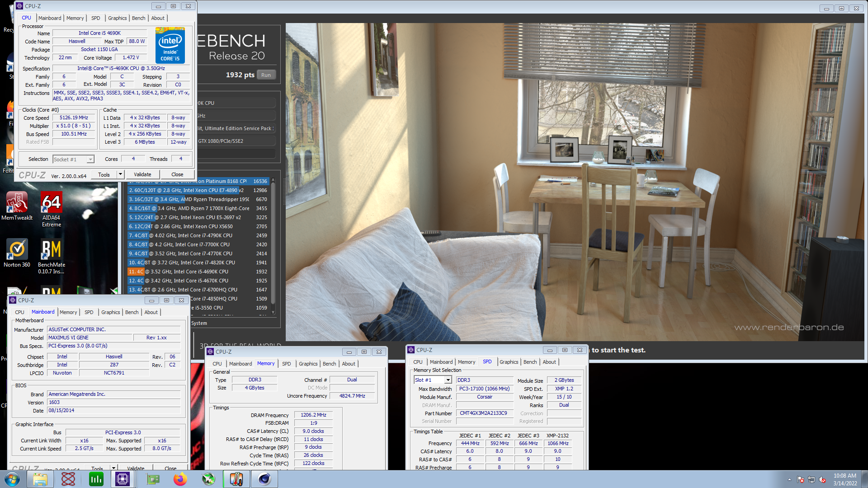Click Tools button in top CPU-Z
Viewport: 868px width, 488px height.
click(x=104, y=174)
